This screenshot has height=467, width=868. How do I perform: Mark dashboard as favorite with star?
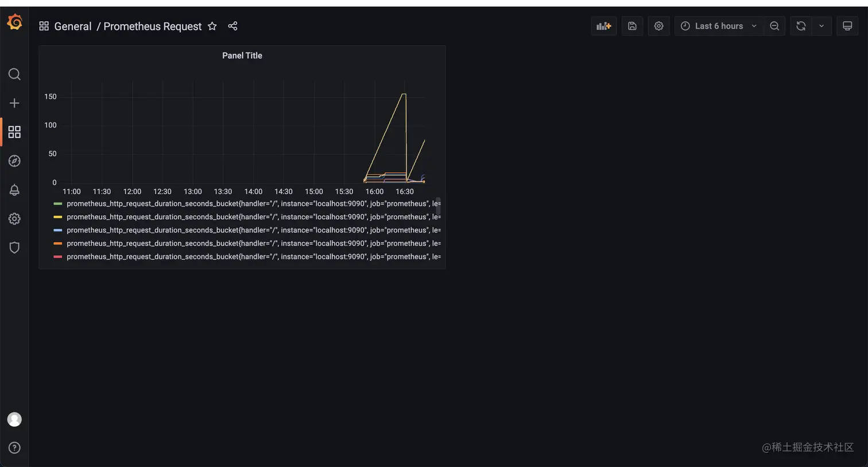(x=212, y=26)
